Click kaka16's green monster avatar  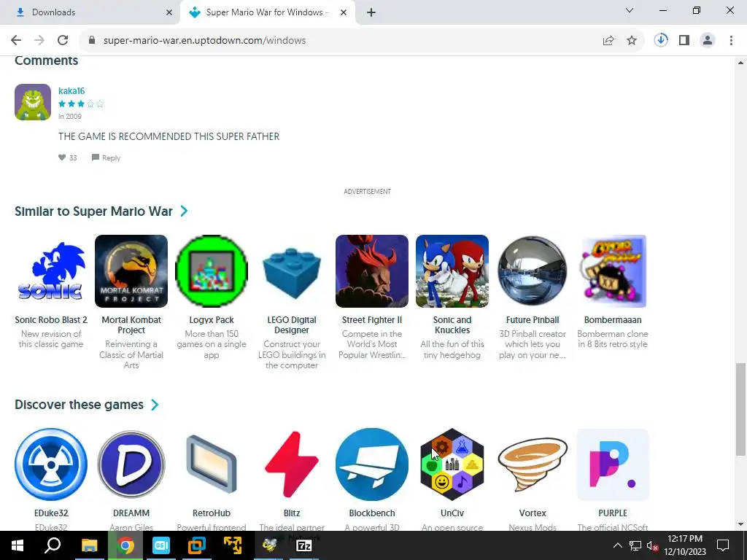tap(33, 102)
